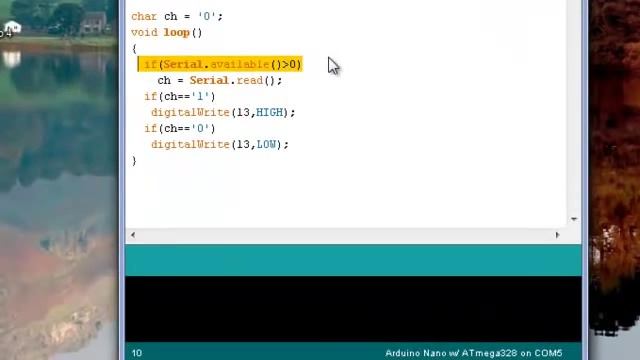Click 'Arduino Nano w/ ATmega328 on COM5' status text
The width and height of the screenshot is (640, 360).
pos(473,353)
